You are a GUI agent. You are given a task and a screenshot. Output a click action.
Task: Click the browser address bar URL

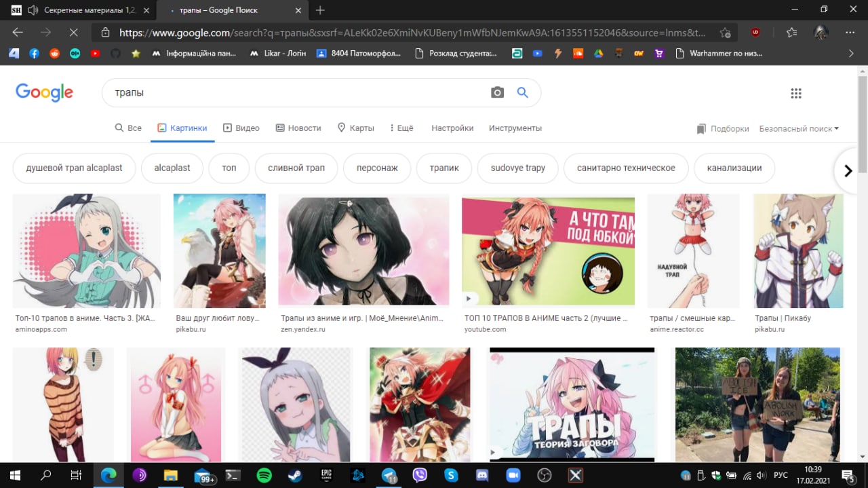coord(412,32)
